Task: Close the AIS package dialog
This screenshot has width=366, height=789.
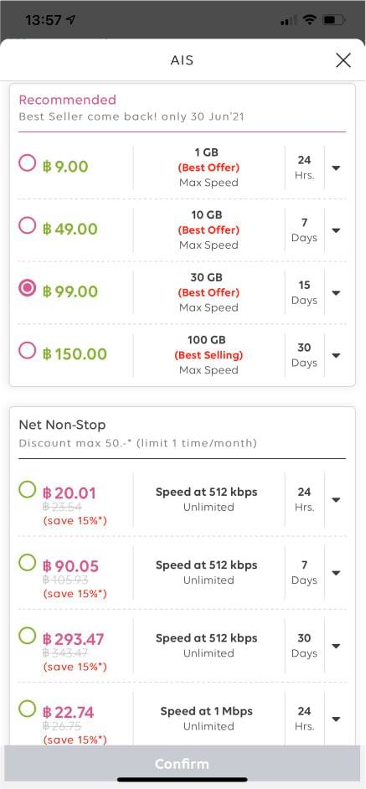Action: pyautogui.click(x=343, y=60)
